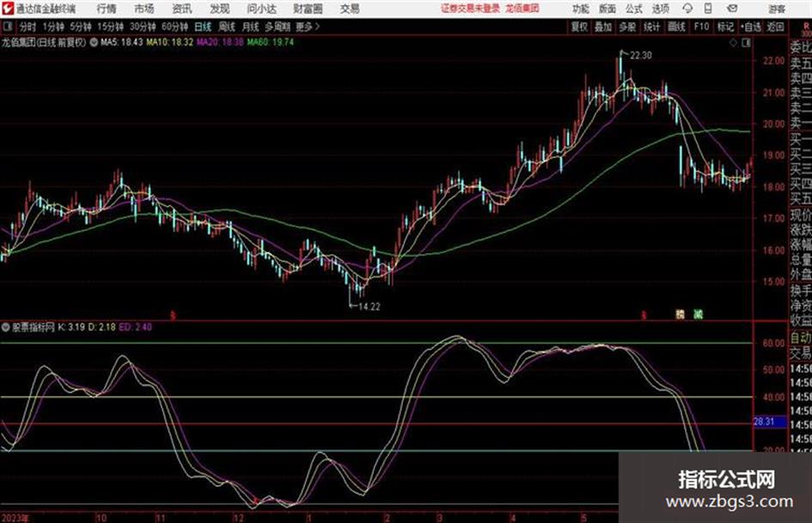
Task: Switch to the 15分钟 period tab
Action: click(x=110, y=27)
